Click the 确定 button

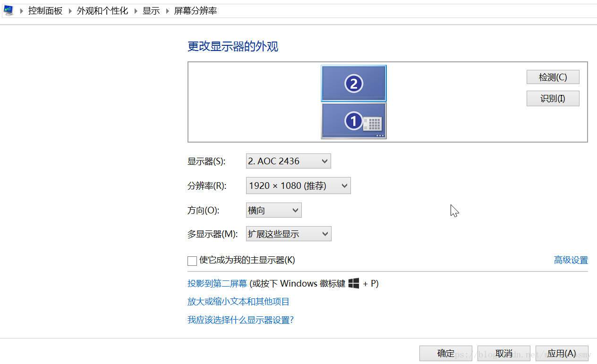tap(446, 353)
